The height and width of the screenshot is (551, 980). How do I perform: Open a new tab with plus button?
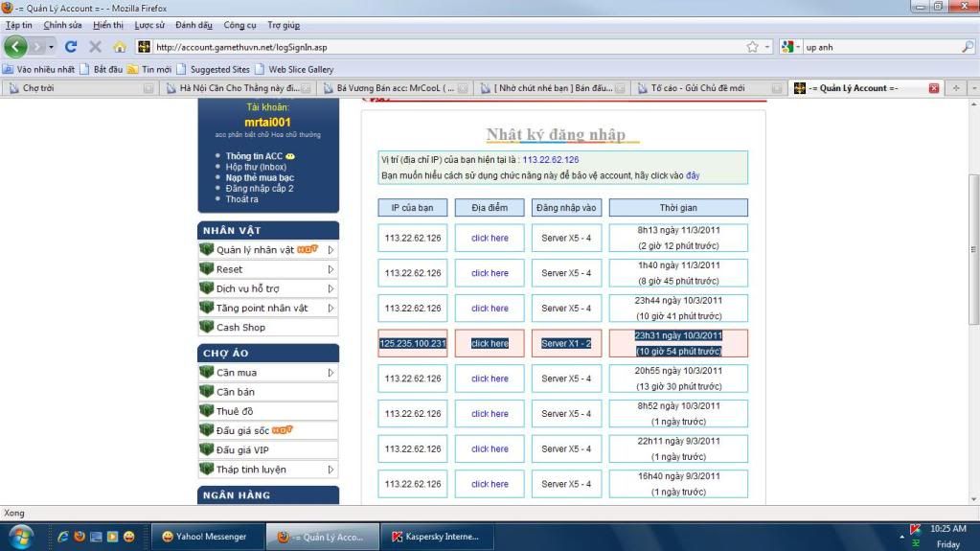[x=956, y=88]
